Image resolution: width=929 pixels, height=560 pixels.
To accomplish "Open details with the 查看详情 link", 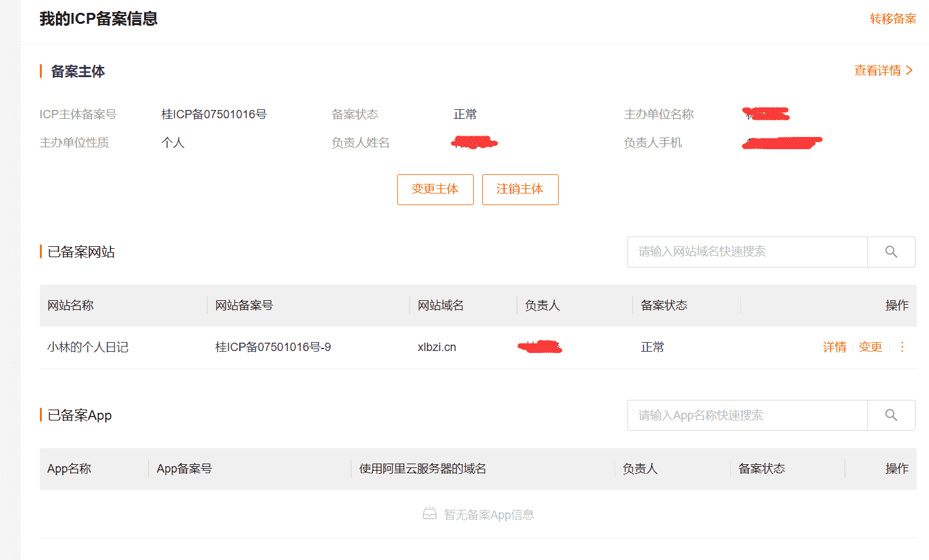I will point(878,71).
